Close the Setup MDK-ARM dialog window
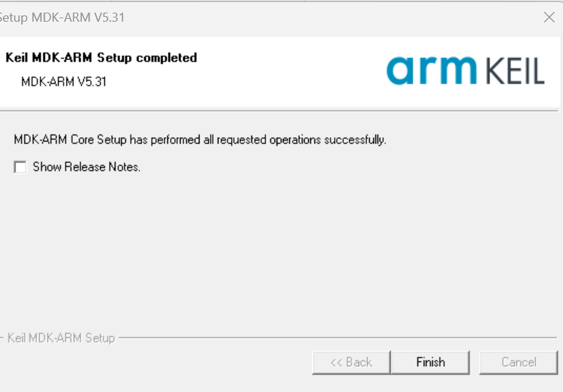The image size is (563, 392). pos(549,17)
